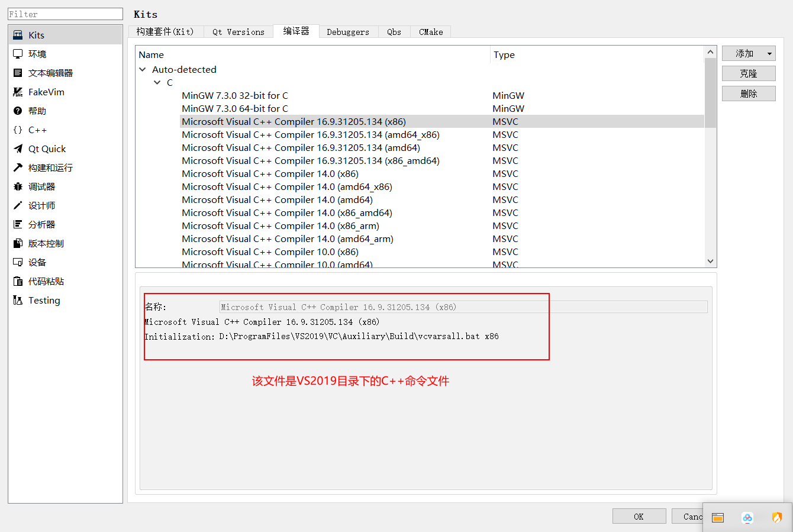Click the Qt Quick paper plane icon
Viewport: 793px width, 532px height.
tap(18, 149)
